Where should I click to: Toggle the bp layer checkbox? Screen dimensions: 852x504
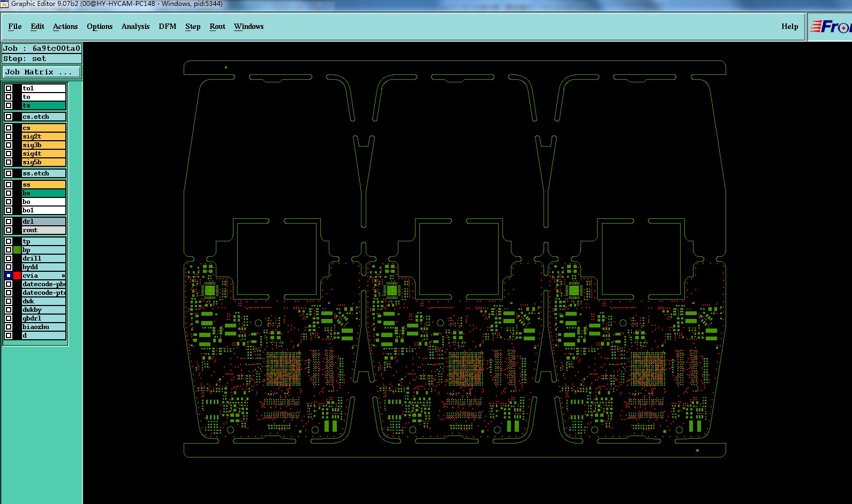coord(9,250)
